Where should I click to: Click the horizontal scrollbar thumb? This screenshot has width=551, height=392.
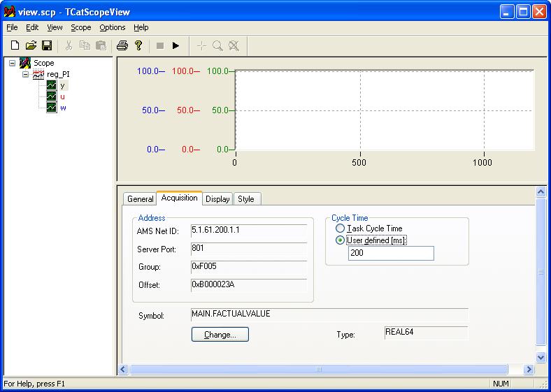[x=319, y=369]
